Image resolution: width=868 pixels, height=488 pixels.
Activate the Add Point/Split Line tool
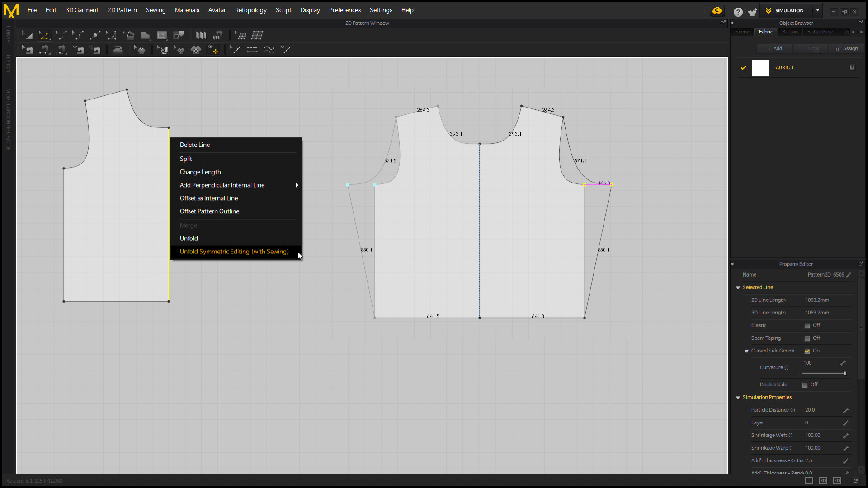point(95,35)
